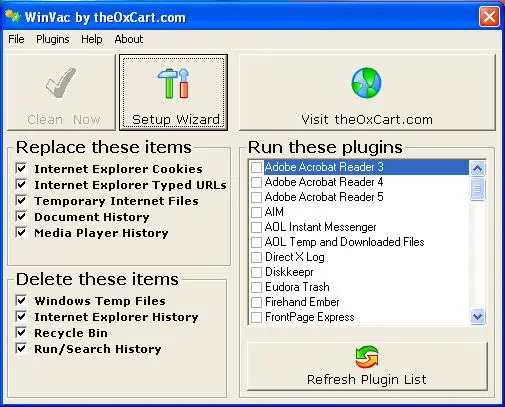Click the globe icon for theOxCart.com

366,83
